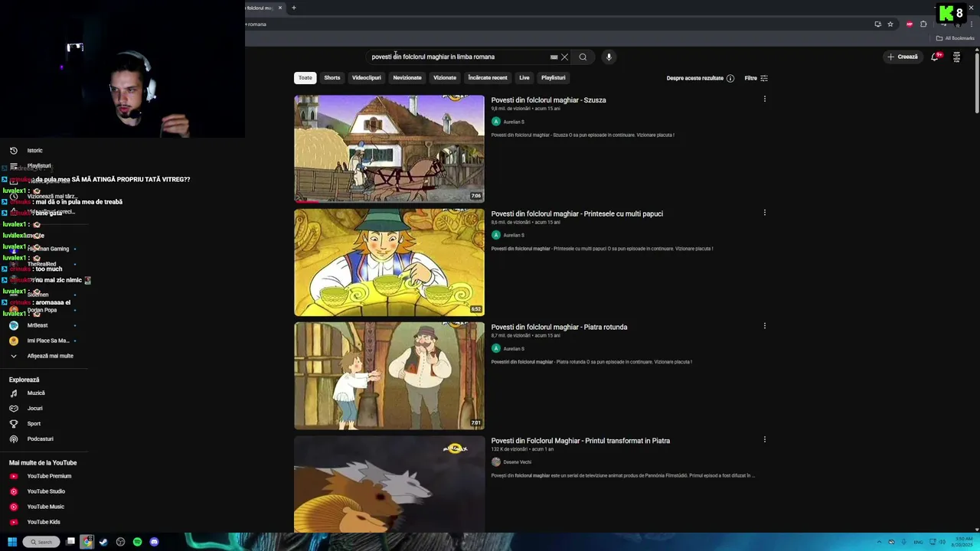
Task: Open the red adblock extension icon
Action: click(x=910, y=24)
